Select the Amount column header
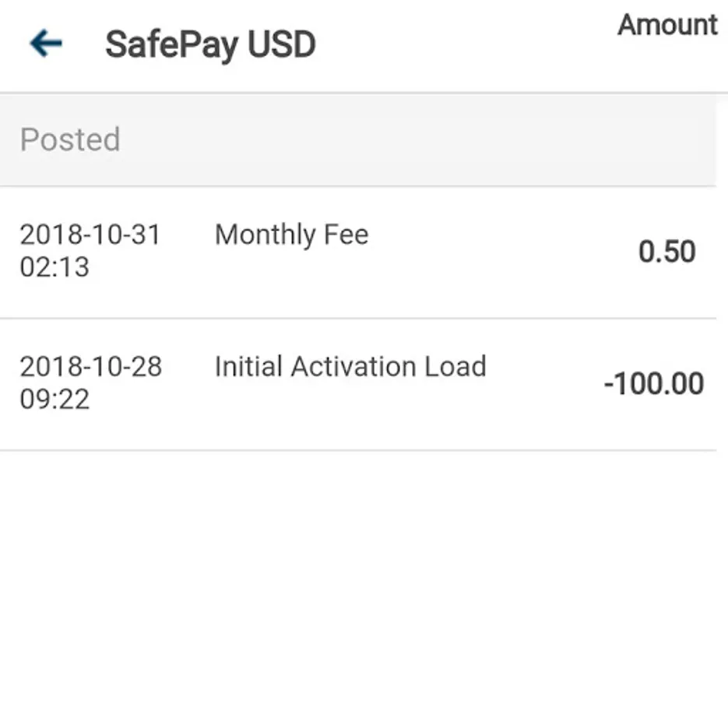This screenshot has height=701, width=728. coord(667,25)
